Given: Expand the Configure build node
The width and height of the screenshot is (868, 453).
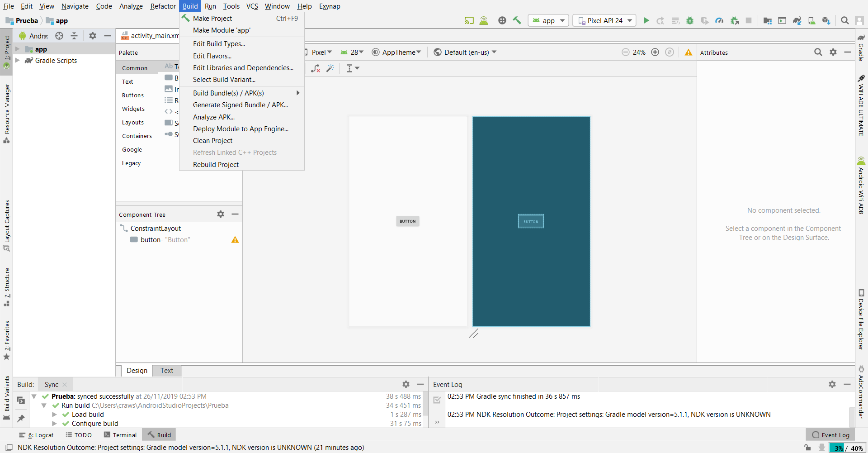Looking at the screenshot, I should pos(54,424).
